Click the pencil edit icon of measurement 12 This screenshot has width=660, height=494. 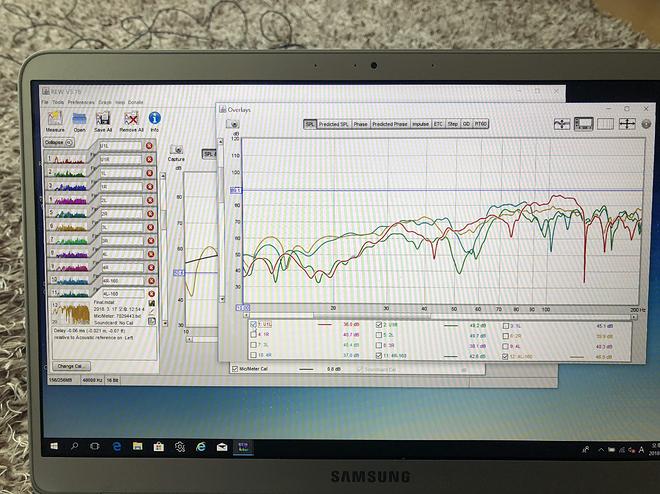click(152, 312)
